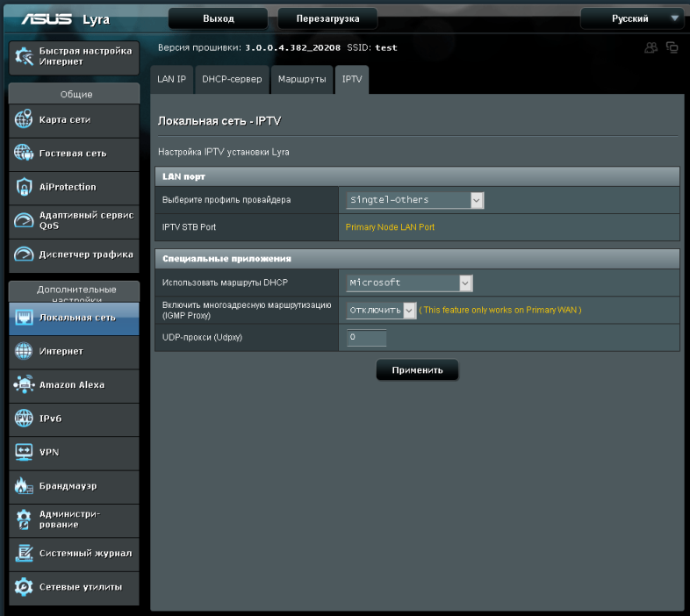Click the ASUS logo
Image resolution: width=690 pixels, height=616 pixels.
[x=47, y=19]
